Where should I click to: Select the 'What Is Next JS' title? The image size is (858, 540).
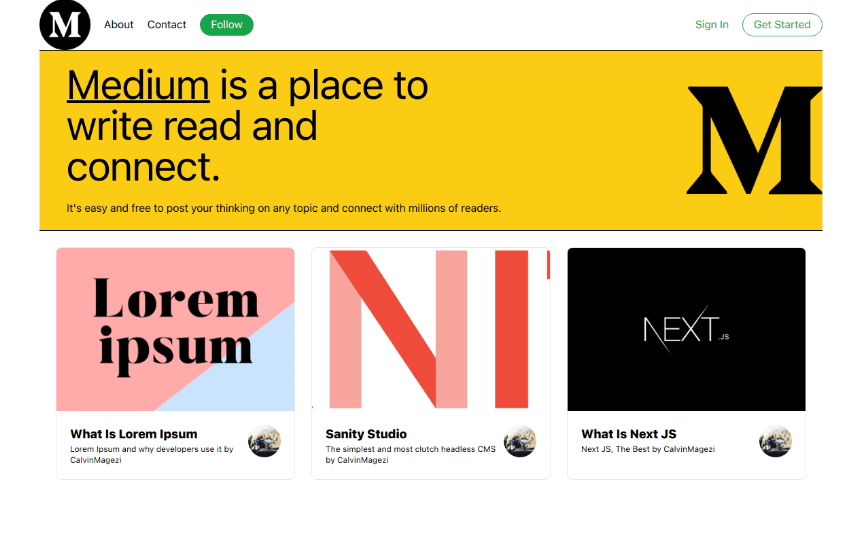(628, 434)
